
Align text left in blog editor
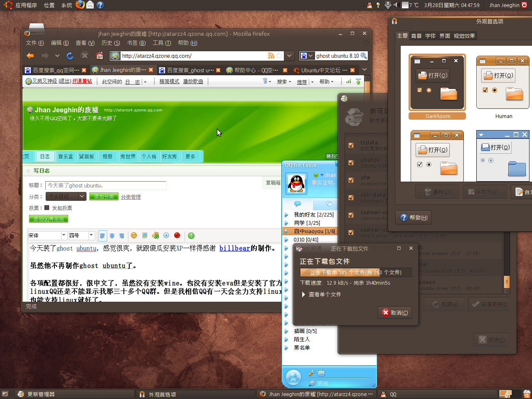103,236
